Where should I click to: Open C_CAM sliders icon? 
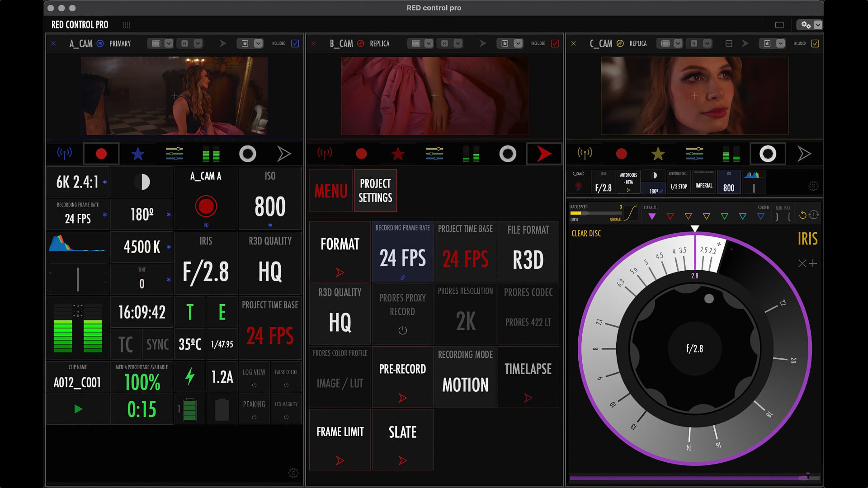pyautogui.click(x=694, y=154)
